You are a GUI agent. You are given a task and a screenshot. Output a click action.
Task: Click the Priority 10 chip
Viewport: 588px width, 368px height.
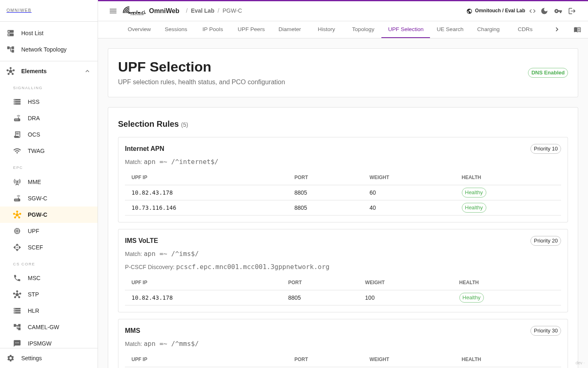pos(546,149)
